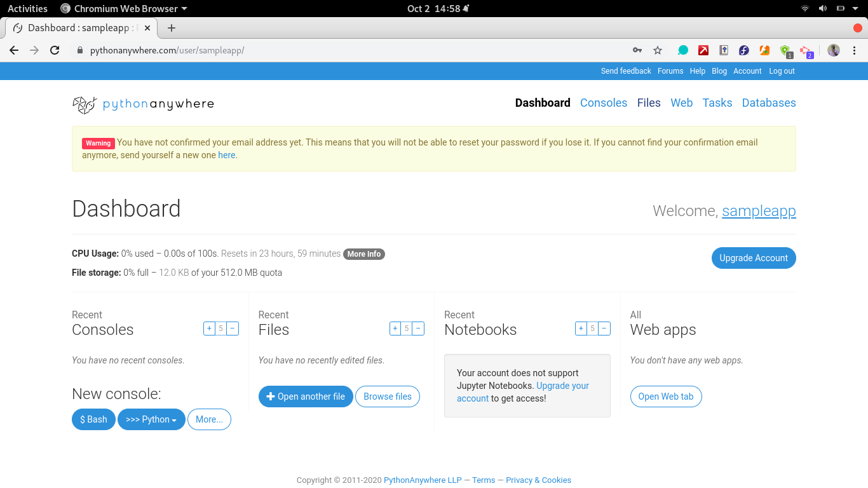Viewport: 868px width, 488px height.
Task: Open the Chromium three-dot menu
Action: click(854, 50)
